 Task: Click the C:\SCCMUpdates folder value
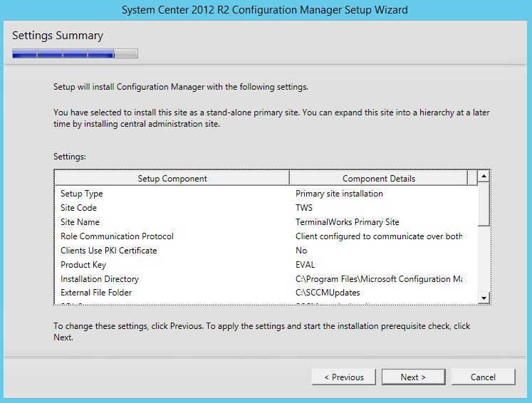pyautogui.click(x=328, y=293)
